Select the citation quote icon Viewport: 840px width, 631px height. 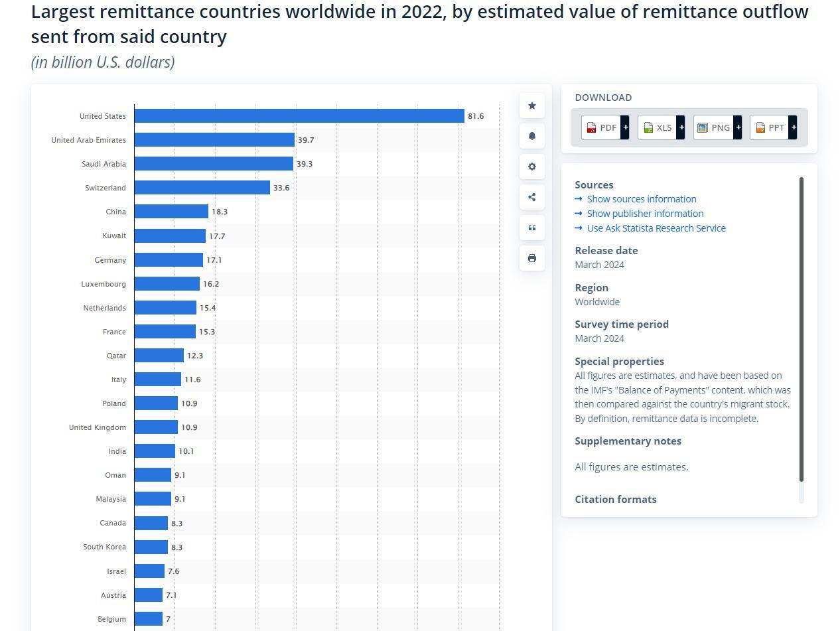[x=531, y=227]
